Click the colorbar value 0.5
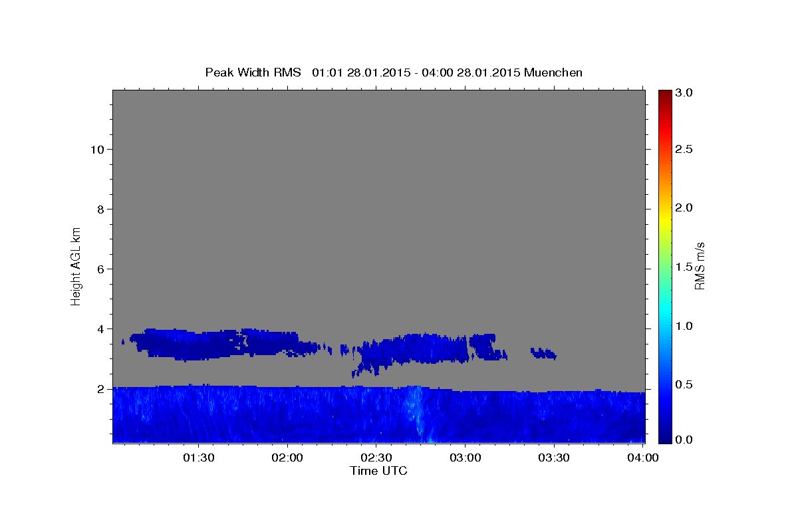Screen dimensions: 798x532 click(685, 384)
